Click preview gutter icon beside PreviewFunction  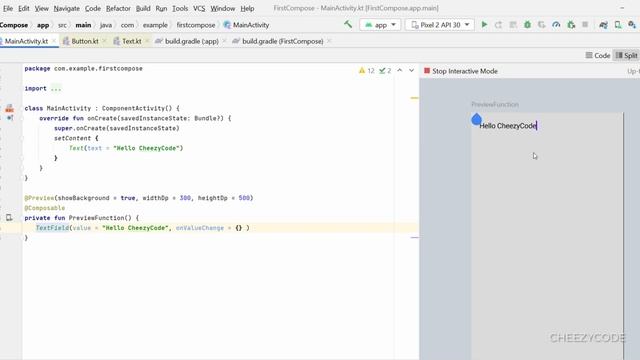pos(9,218)
